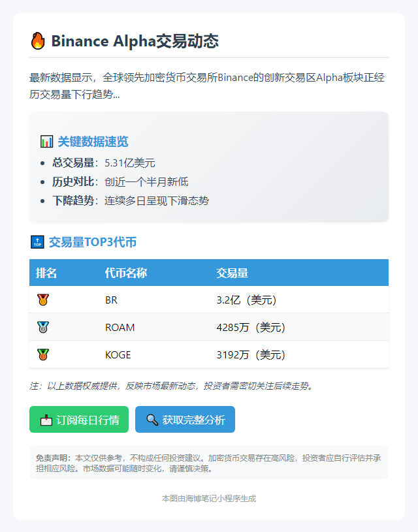The image size is (418, 532).
Task: Click the 历史对比 label
Action: [x=73, y=182]
